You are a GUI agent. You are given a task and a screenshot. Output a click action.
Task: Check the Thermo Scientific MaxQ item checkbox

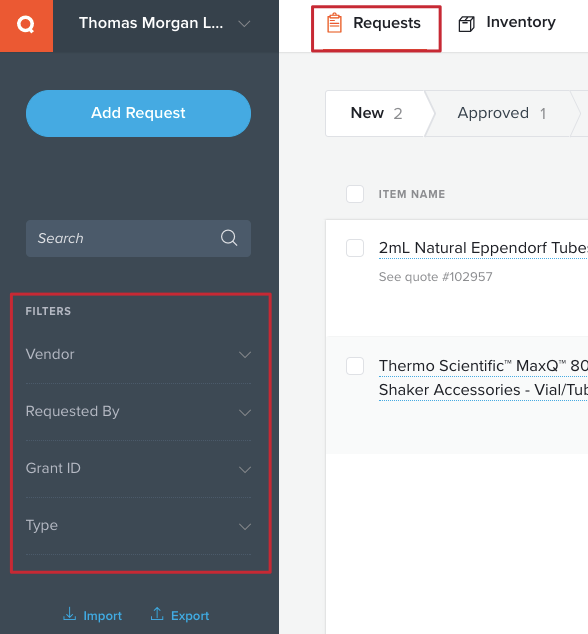[x=355, y=366]
